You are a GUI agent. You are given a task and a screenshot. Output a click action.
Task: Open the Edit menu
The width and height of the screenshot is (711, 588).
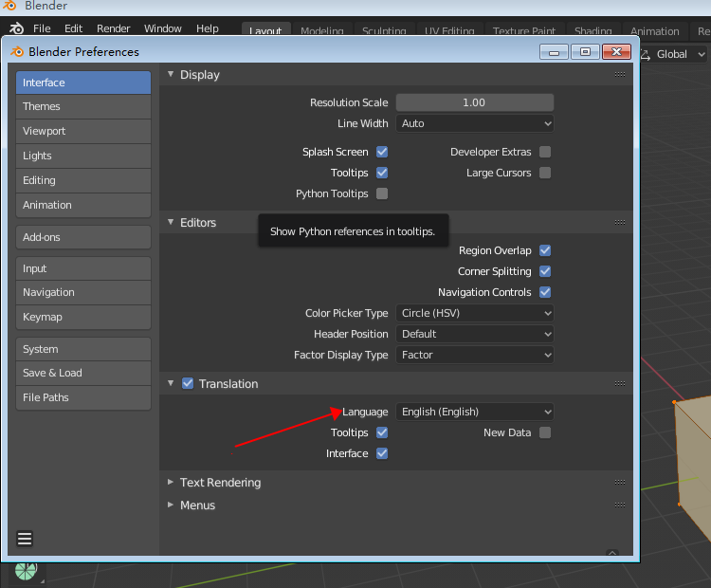point(73,28)
